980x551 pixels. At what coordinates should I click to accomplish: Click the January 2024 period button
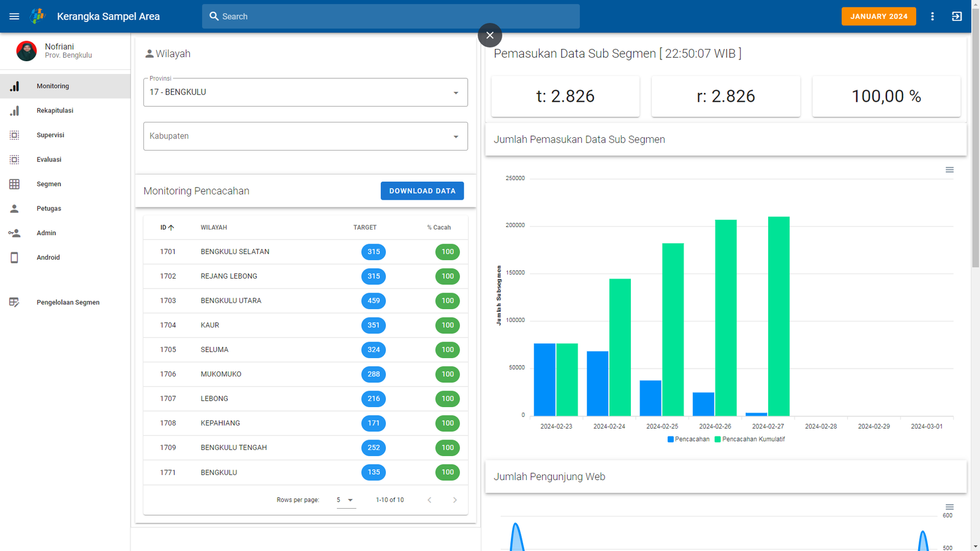click(x=878, y=17)
